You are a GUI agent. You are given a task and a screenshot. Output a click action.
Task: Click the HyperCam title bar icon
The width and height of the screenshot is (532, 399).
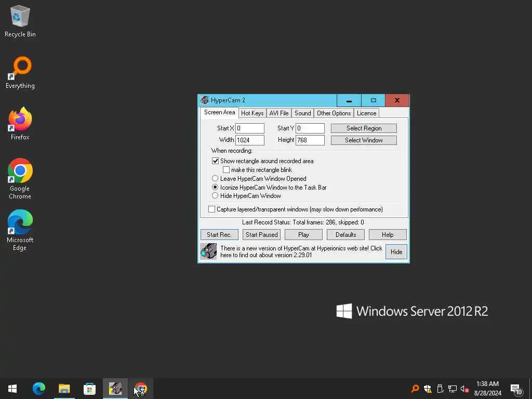point(204,100)
